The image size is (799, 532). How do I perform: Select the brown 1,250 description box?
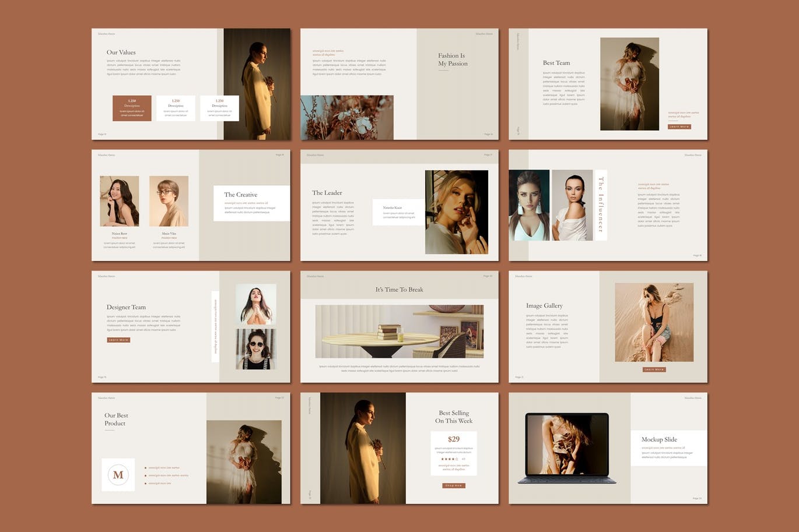(132, 108)
